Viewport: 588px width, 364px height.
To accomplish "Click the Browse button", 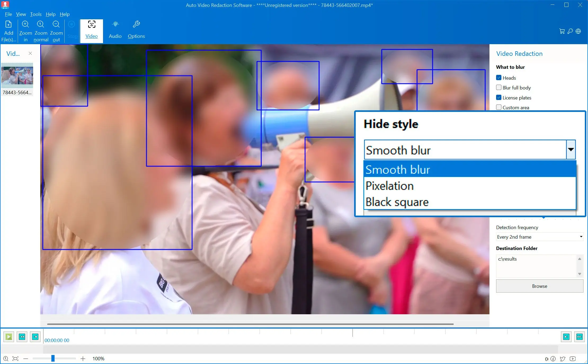I will [x=539, y=286].
